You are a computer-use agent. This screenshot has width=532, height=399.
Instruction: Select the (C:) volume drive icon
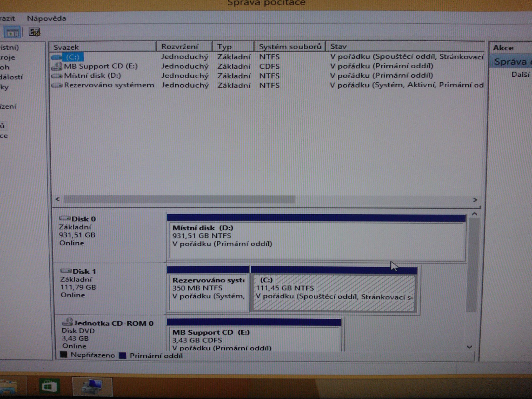pos(56,57)
